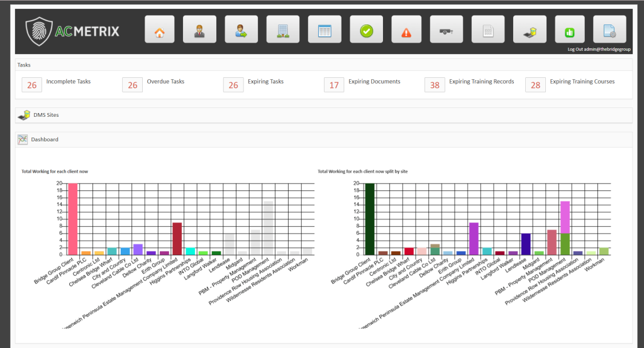Open the businessman user icon button
Image resolution: width=644 pixels, height=348 pixels.
click(199, 29)
